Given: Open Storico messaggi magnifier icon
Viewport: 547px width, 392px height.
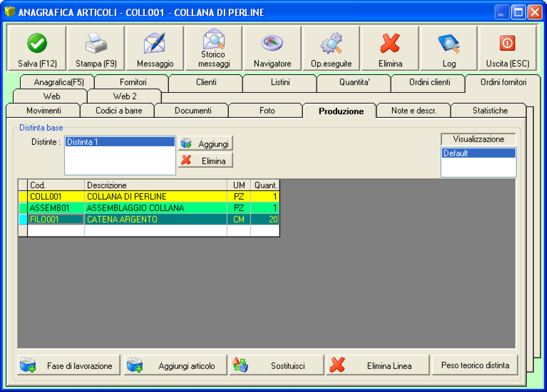Looking at the screenshot, I should coord(214,38).
